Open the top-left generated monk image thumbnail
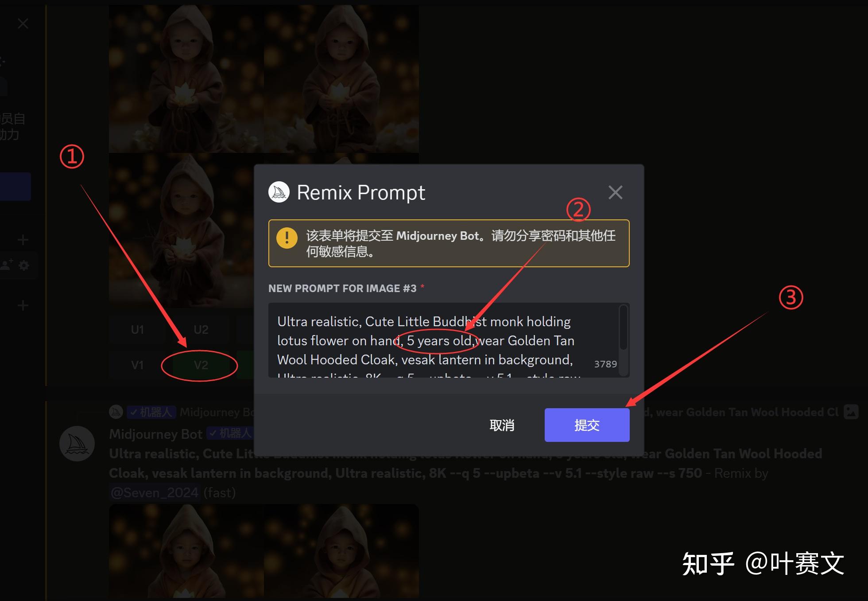The width and height of the screenshot is (868, 601). pyautogui.click(x=186, y=79)
